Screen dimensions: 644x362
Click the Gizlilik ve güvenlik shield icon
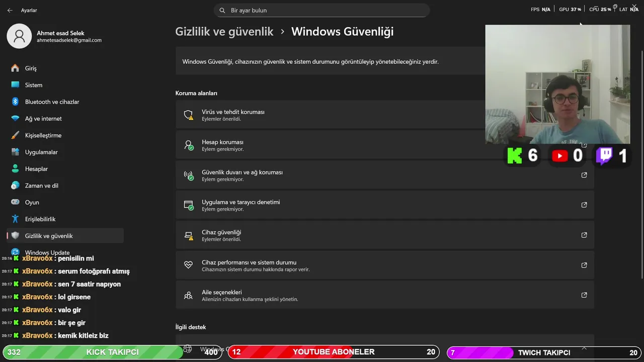click(15, 236)
